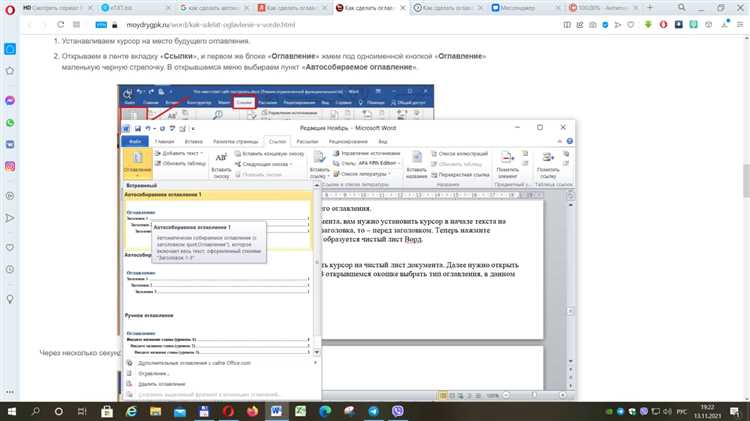Expand Следующая сноска dropdown
Screen dimensions: 750x421
click(x=264, y=164)
